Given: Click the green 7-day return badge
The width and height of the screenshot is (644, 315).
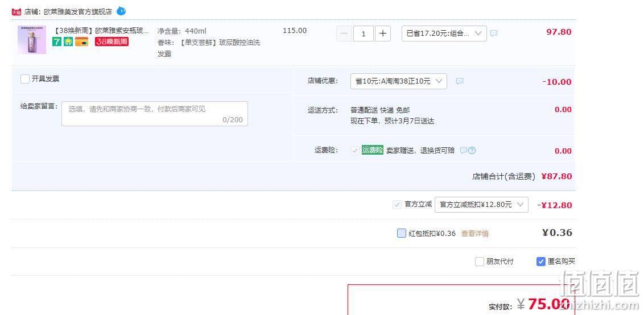Looking at the screenshot, I should pos(57,42).
